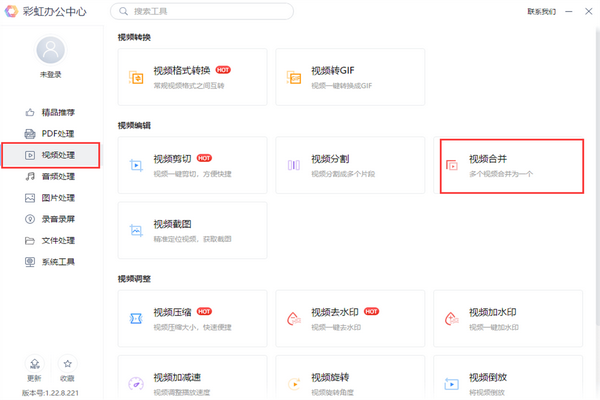Click the 视频合并 merge icon

[452, 165]
